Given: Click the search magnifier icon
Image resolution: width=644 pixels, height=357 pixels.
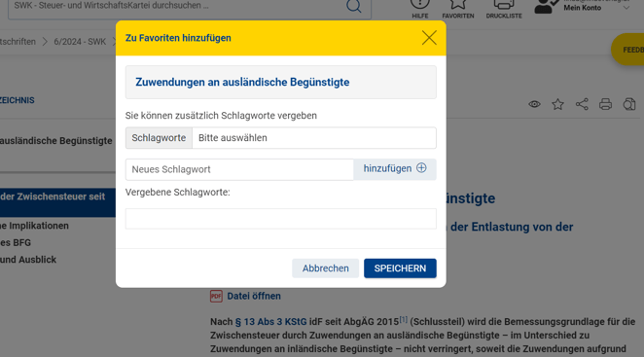Looking at the screenshot, I should 354,6.
